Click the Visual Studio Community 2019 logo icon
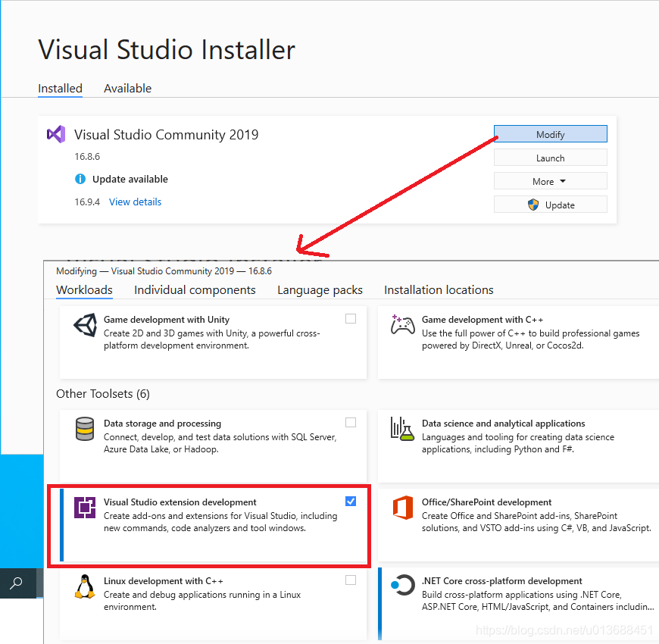The height and width of the screenshot is (644, 659). 56,135
